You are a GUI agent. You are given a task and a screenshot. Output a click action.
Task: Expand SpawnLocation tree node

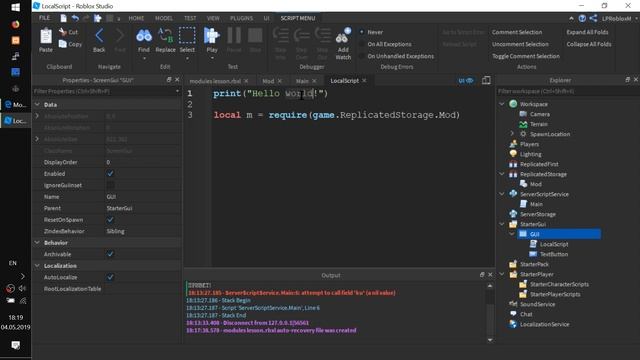pyautogui.click(x=512, y=133)
